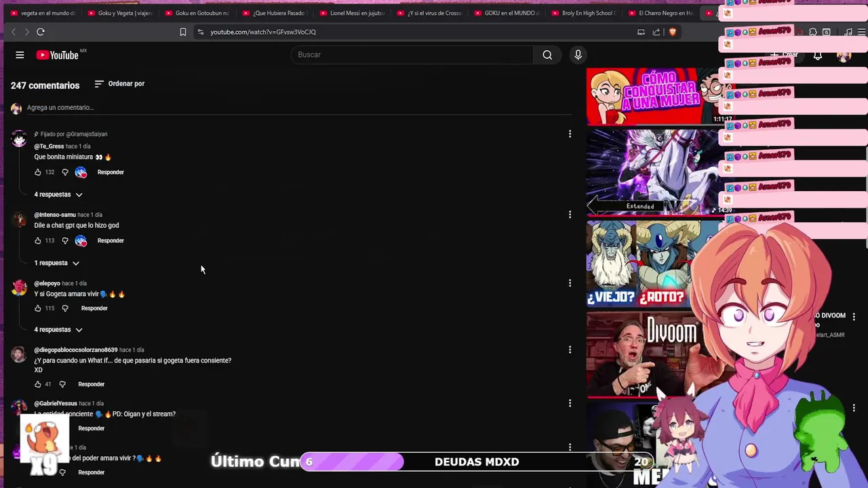
Task: Click creator heart on @Te_Gress comment
Action: tap(81, 172)
